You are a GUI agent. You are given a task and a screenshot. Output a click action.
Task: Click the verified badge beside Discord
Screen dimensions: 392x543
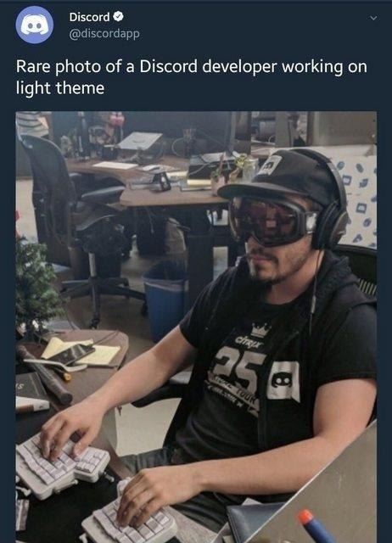[118, 16]
